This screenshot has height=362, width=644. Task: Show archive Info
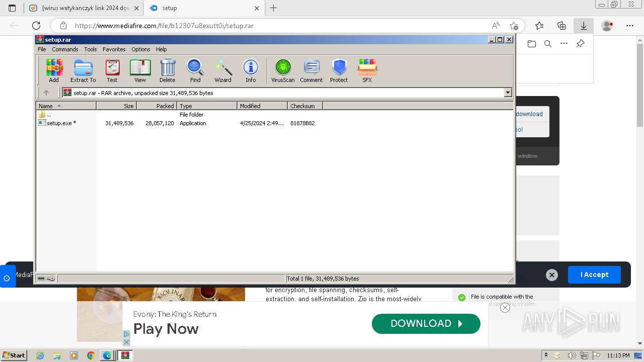[251, 71]
